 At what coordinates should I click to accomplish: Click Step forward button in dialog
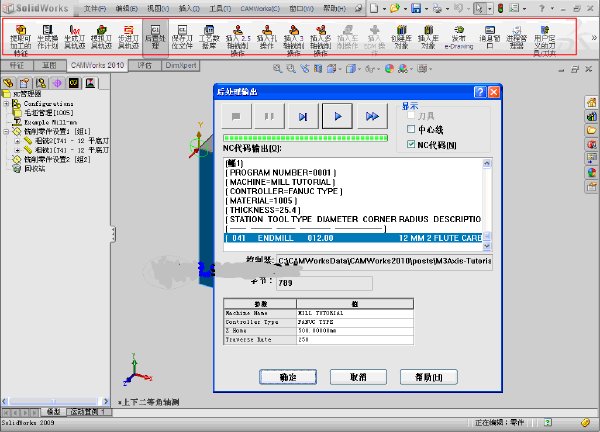[303, 116]
